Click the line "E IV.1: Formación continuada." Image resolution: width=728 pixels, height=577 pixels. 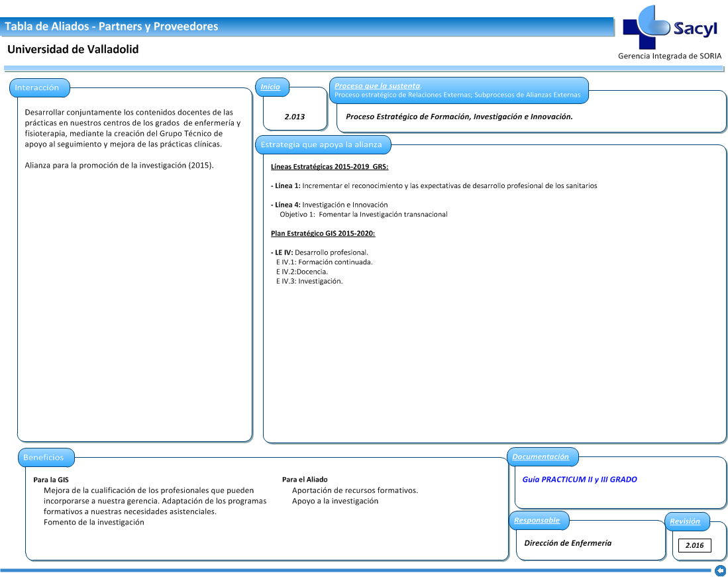[x=325, y=262]
